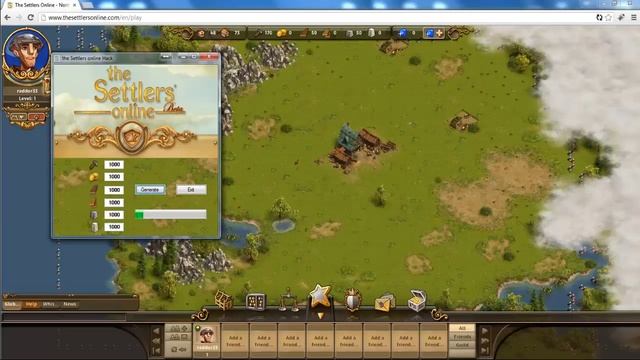The image size is (640, 360).
Task: Jump friend list forward with double right arrow
Action: point(485,340)
